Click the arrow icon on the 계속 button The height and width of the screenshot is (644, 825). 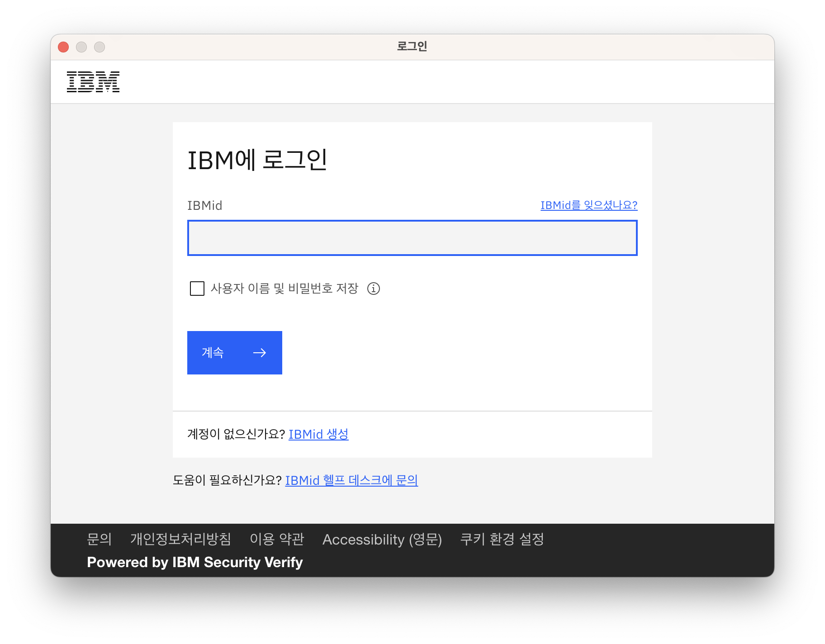click(x=260, y=353)
